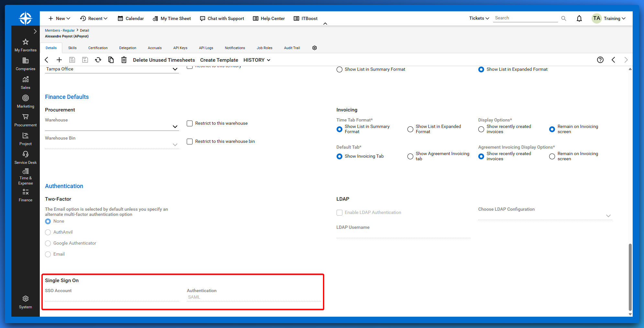Select AuthAnvil two-factor option
Image resolution: width=644 pixels, height=328 pixels.
[x=48, y=232]
